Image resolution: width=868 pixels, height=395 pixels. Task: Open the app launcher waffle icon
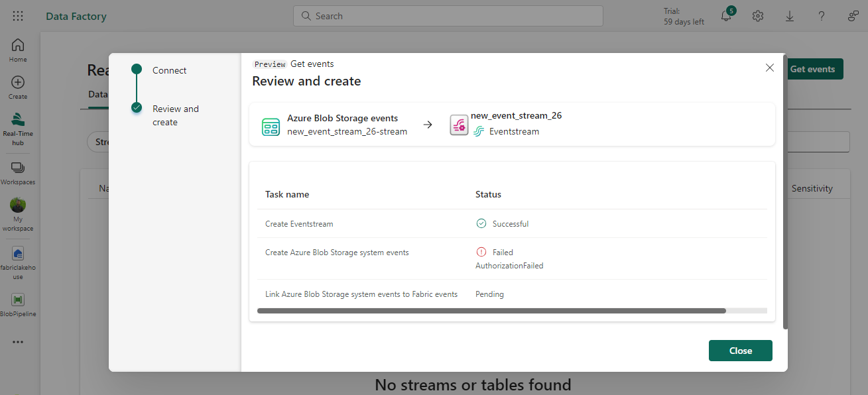coord(18,16)
